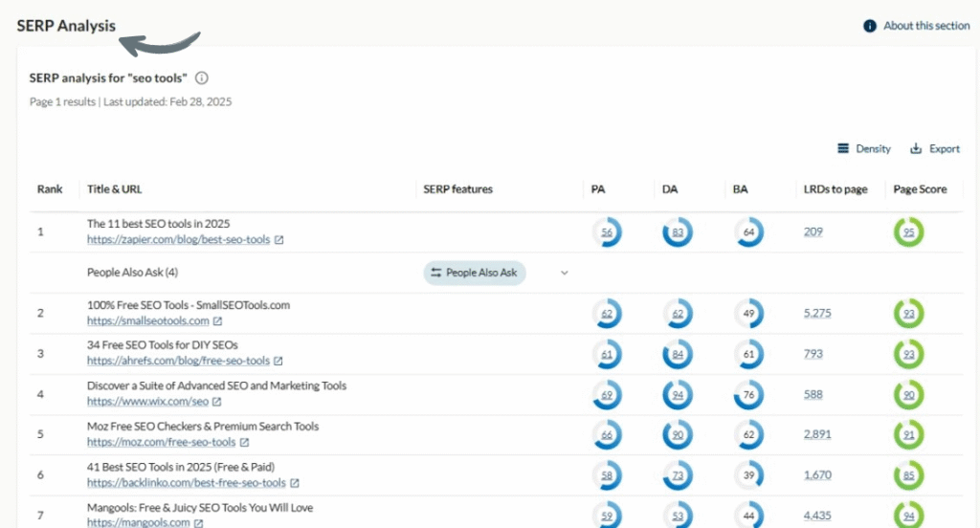Open external link icon for ahrefs.com result
The image size is (980, 528).
(x=278, y=362)
